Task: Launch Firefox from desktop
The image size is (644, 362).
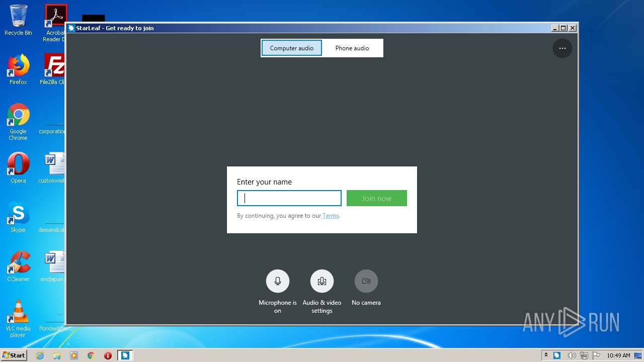Action: coord(18,69)
